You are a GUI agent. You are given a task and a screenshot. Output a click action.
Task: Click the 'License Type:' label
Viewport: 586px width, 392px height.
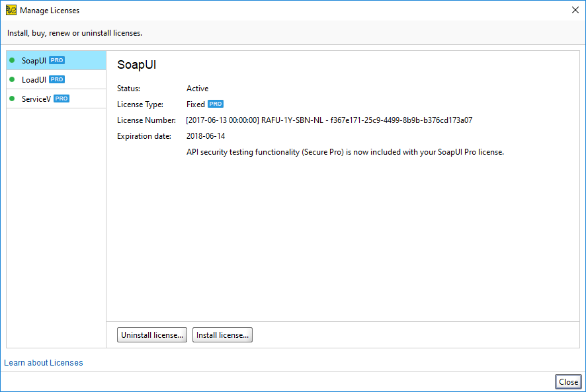tap(140, 104)
